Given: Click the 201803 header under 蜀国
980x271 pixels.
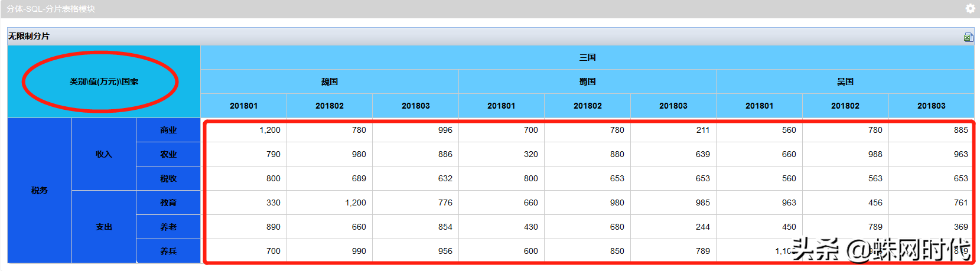Looking at the screenshot, I should (673, 106).
